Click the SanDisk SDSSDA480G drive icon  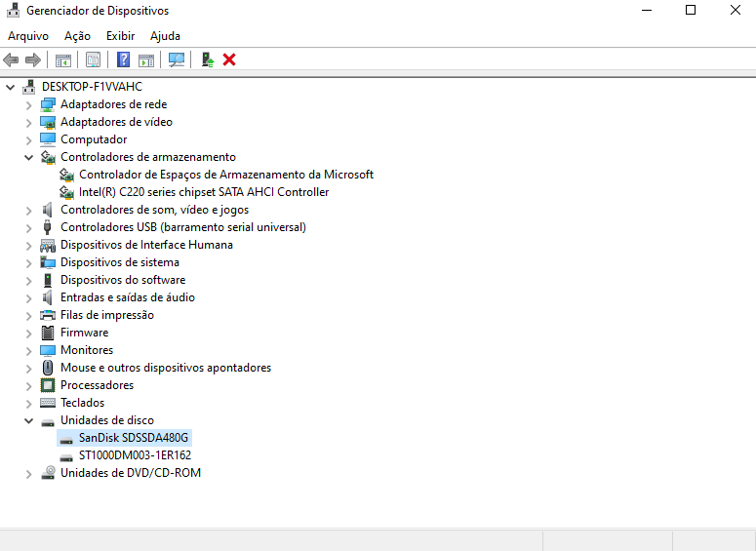(x=66, y=439)
